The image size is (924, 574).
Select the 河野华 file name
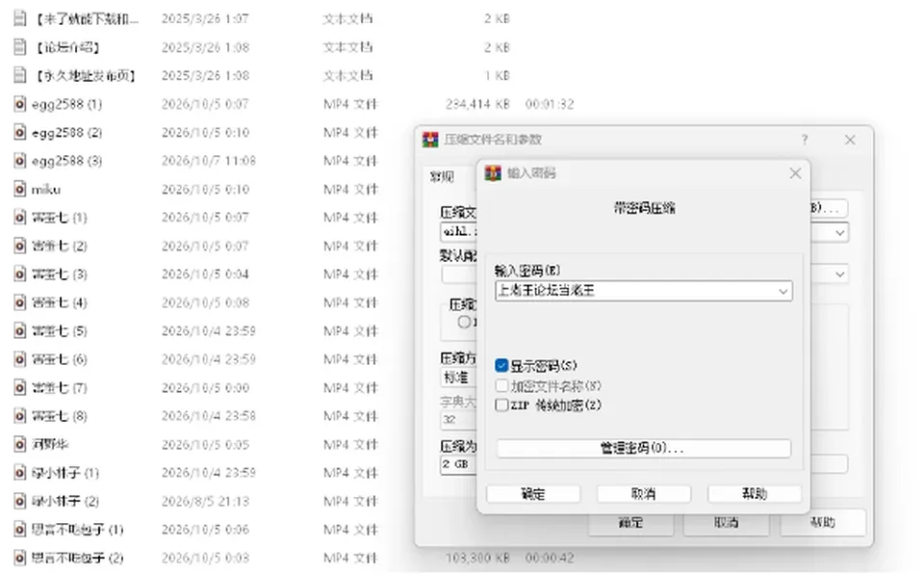point(50,444)
